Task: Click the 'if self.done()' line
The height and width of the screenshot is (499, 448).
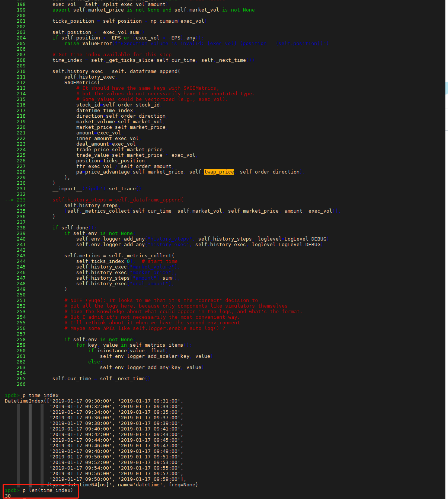Action: [x=74, y=228]
